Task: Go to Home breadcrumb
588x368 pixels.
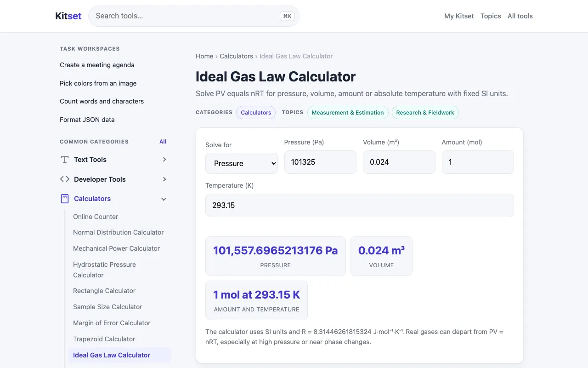Action: click(x=204, y=56)
